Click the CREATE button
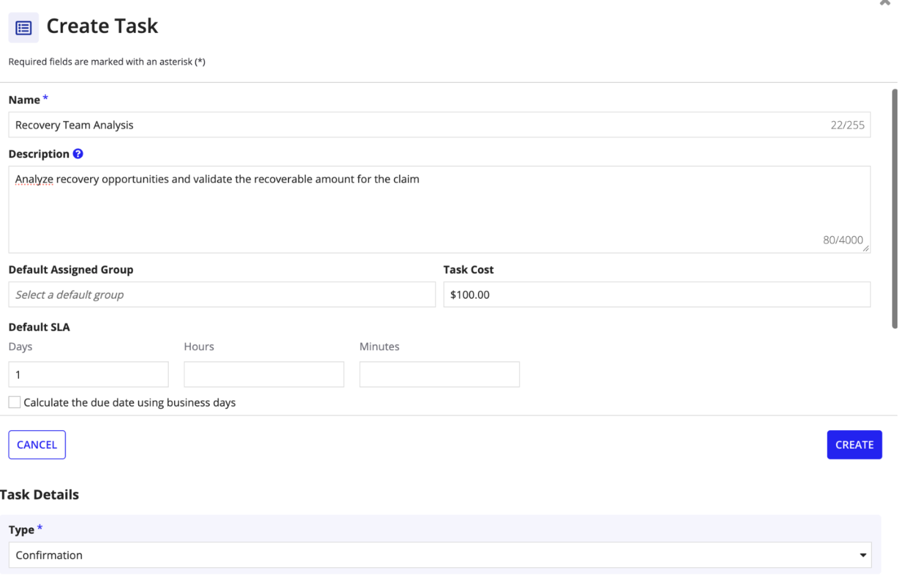 [x=854, y=445]
